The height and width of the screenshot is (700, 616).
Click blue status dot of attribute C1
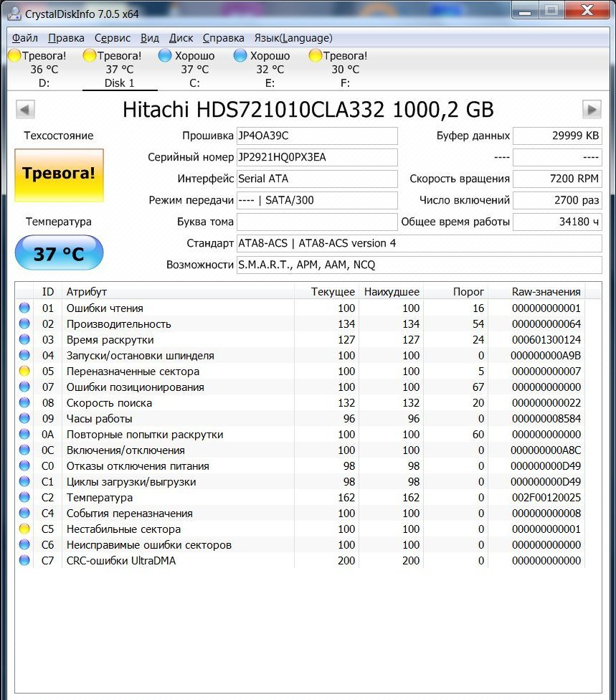click(x=24, y=481)
